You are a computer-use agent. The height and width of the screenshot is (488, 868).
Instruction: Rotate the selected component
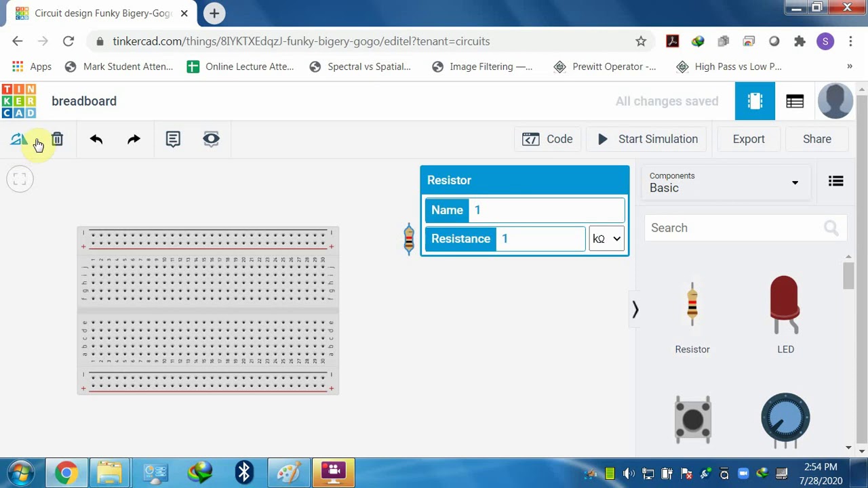click(x=18, y=140)
